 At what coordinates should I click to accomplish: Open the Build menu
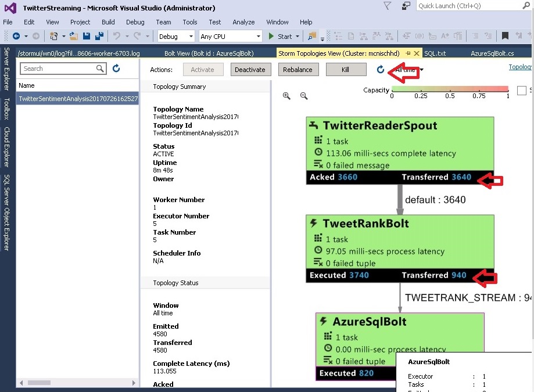[x=108, y=22]
